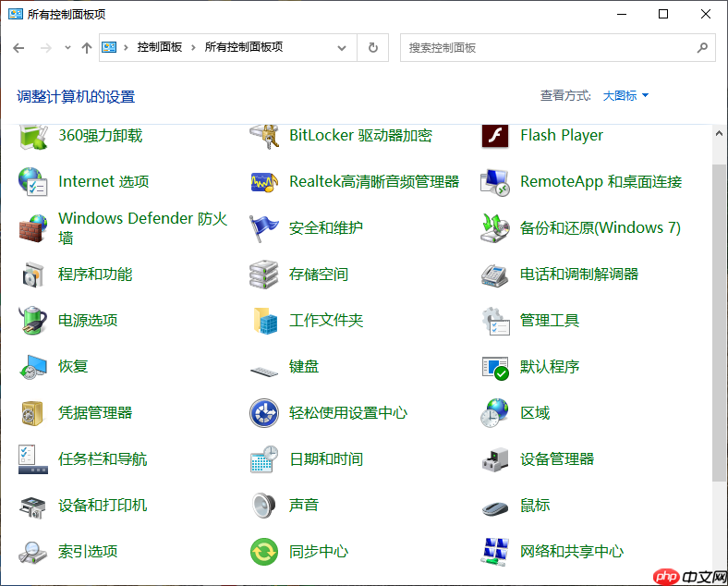The height and width of the screenshot is (586, 728).
Task: Open the 键盘 link text
Action: (304, 367)
